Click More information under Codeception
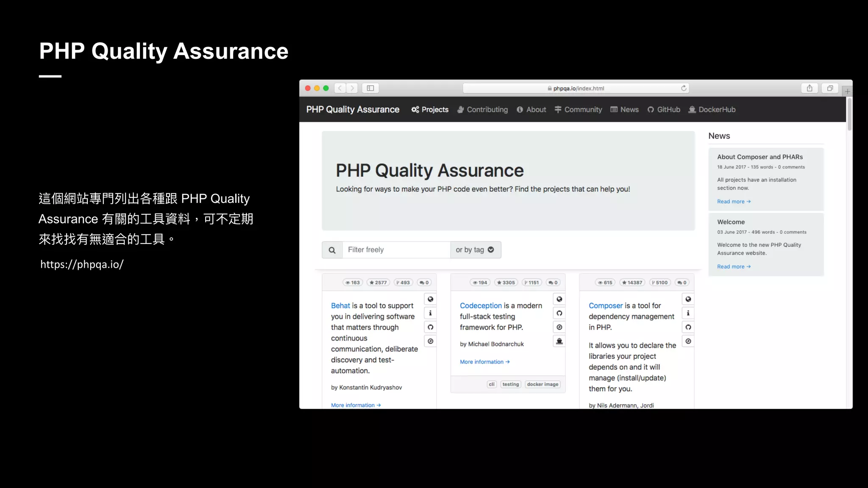 pyautogui.click(x=485, y=362)
